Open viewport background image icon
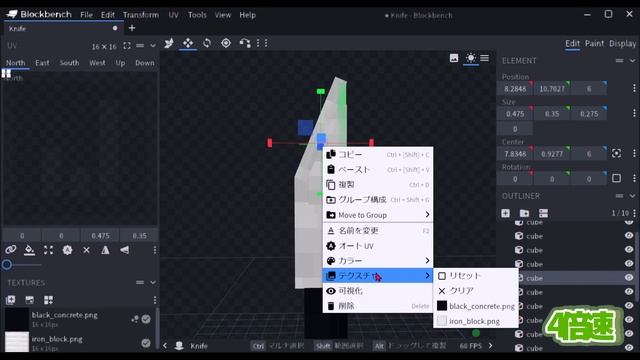Image resolution: width=640 pixels, height=360 pixels. pyautogui.click(x=454, y=58)
